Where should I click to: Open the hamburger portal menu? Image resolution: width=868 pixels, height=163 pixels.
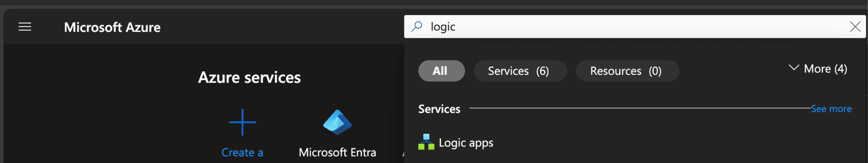click(x=25, y=27)
